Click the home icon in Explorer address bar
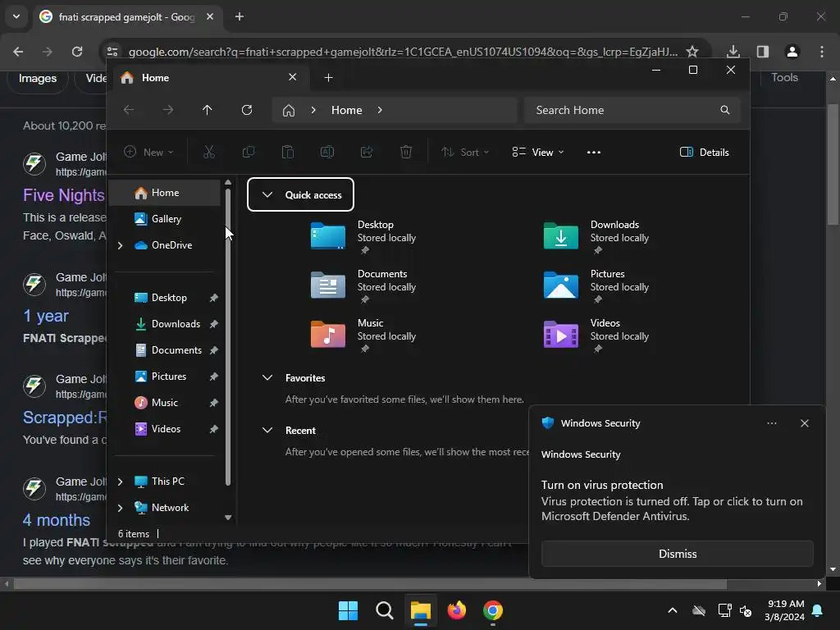This screenshot has height=630, width=840. pos(289,111)
